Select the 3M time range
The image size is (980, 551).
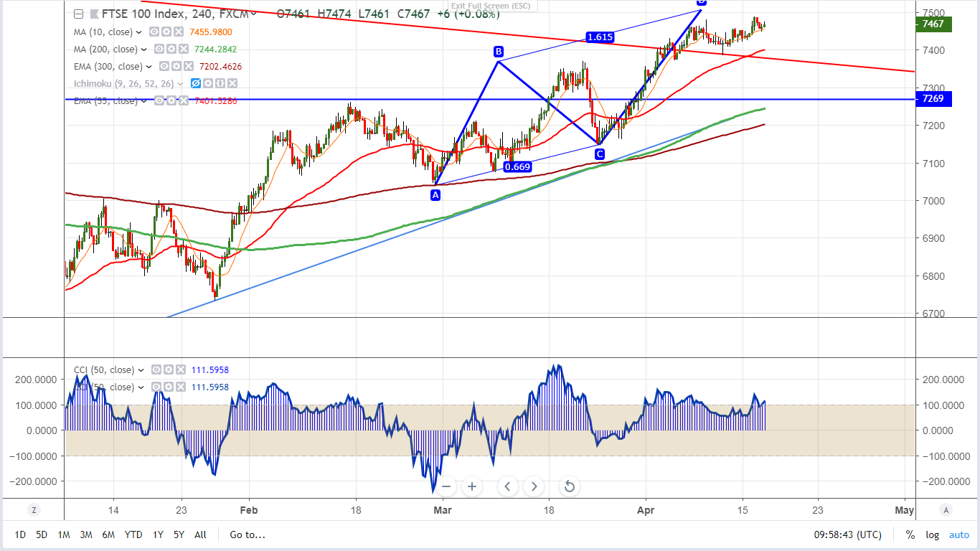click(x=85, y=534)
